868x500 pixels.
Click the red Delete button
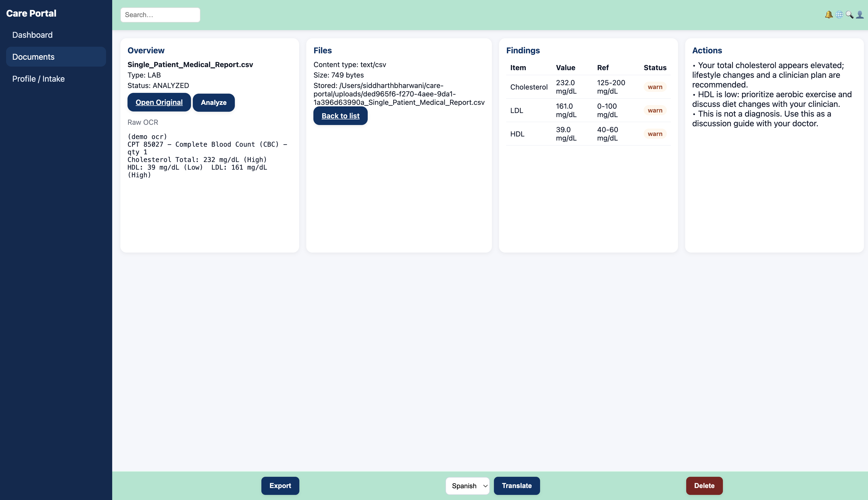pyautogui.click(x=704, y=485)
